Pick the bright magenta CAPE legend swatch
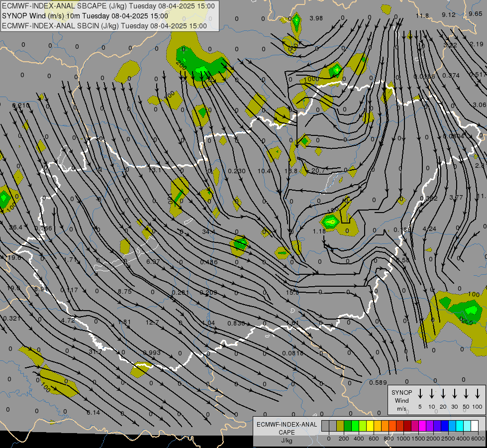Viewport: 487px width, 448px height. [422, 426]
